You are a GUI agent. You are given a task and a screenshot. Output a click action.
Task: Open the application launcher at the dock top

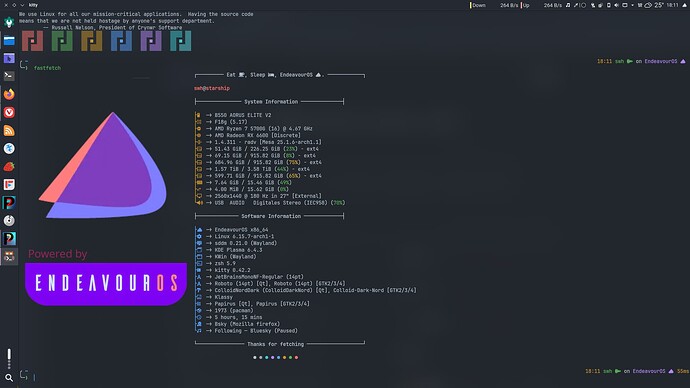[x=9, y=22]
